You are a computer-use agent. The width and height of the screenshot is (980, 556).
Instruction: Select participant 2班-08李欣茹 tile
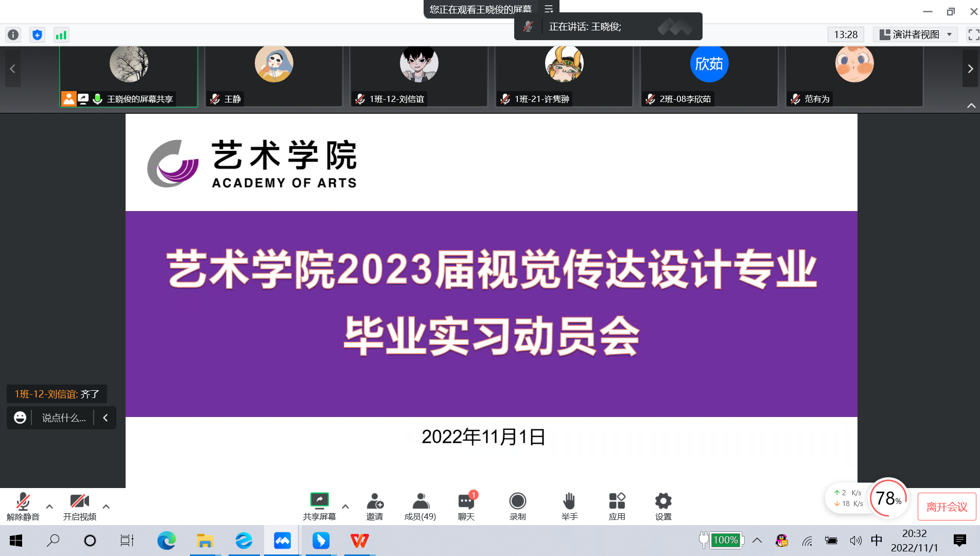(x=709, y=76)
